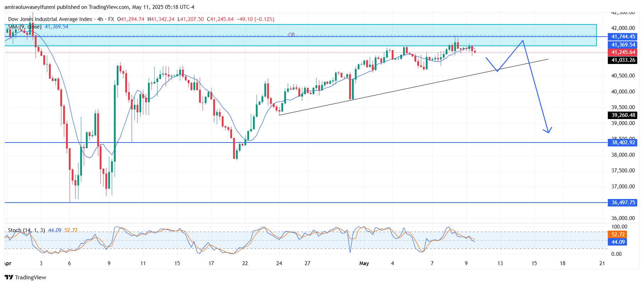Click the blue Stoch legend value 44.09
Image resolution: width=644 pixels, height=285 pixels.
tap(55, 230)
